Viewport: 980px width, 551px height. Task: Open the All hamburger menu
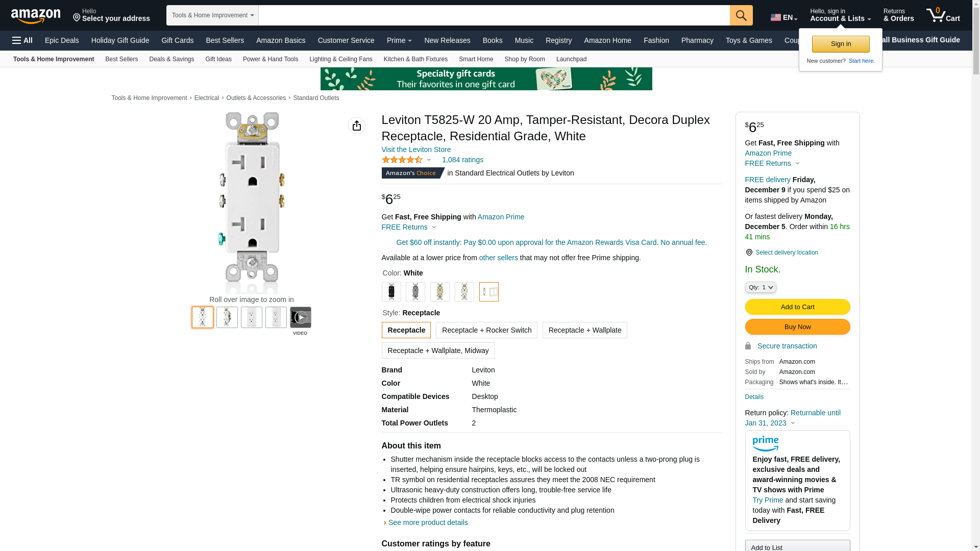pos(22,40)
